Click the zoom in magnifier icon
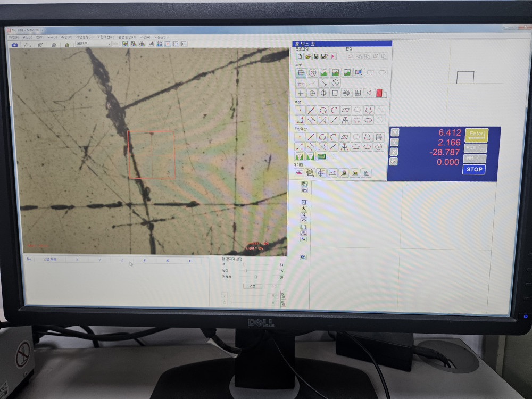This screenshot has height=399, width=532. (304, 209)
